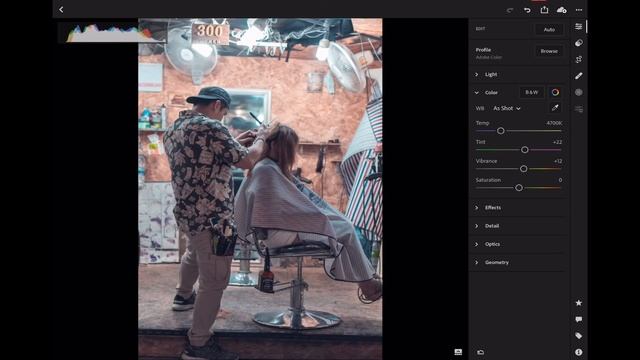The height and width of the screenshot is (360, 640).
Task: Open the As Shot white balance dropdown
Action: pyautogui.click(x=507, y=108)
